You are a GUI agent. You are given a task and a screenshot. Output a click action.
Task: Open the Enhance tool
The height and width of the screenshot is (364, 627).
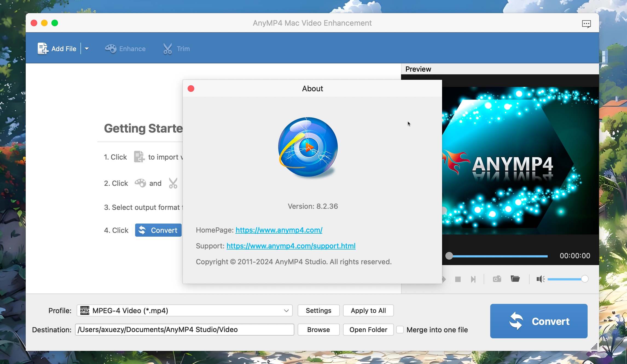125,49
